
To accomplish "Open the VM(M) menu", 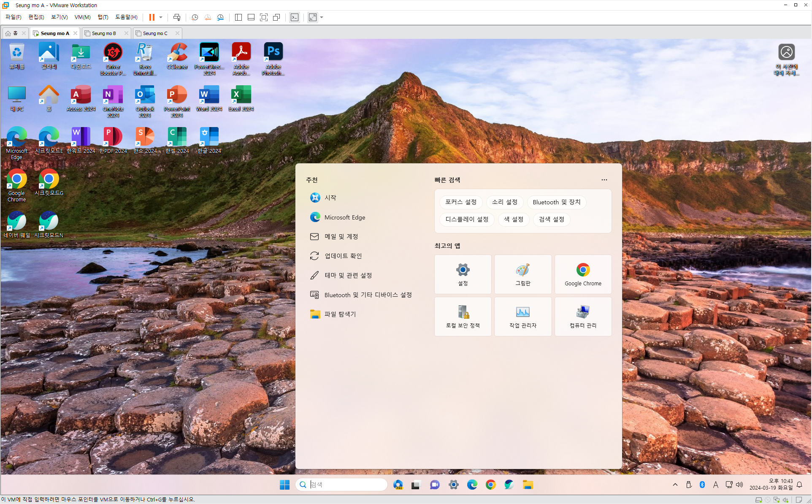I will click(x=82, y=17).
